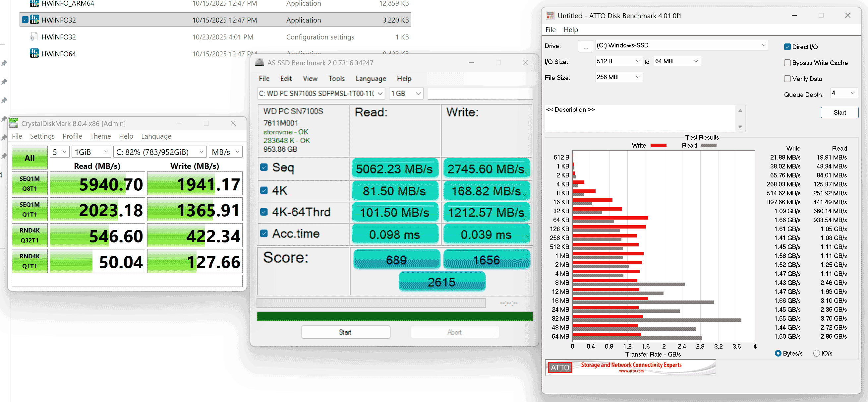Open the CrystalDiskMark drive selection dropdown
Image resolution: width=868 pixels, height=402 pixels.
(x=160, y=152)
